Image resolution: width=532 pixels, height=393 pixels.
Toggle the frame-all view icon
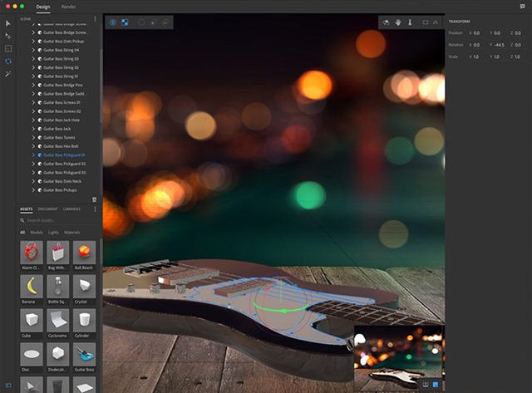pos(425,22)
